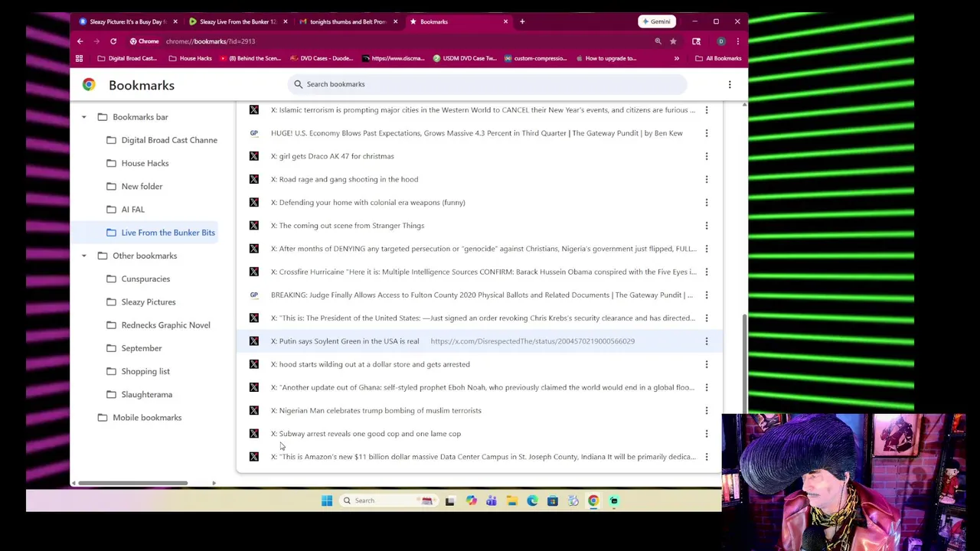Open more actions for dollar store bookmark
The width and height of the screenshot is (980, 551).
(707, 364)
